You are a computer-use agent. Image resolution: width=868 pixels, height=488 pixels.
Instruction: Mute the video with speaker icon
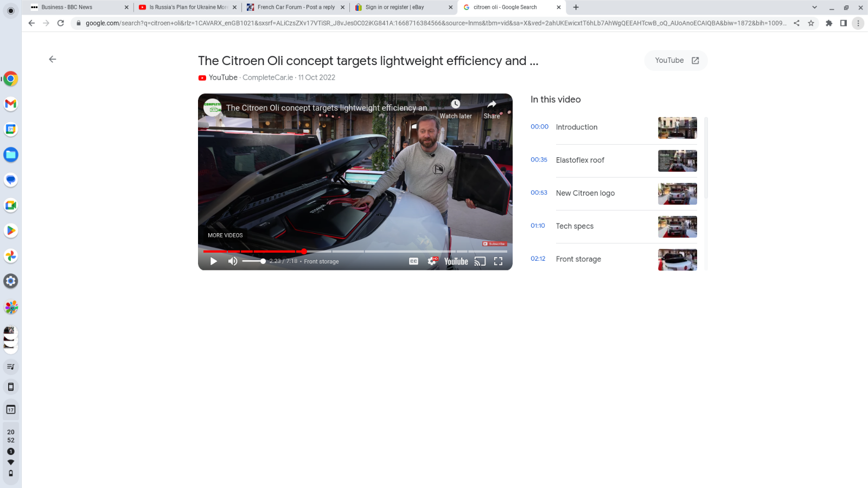[233, 261]
